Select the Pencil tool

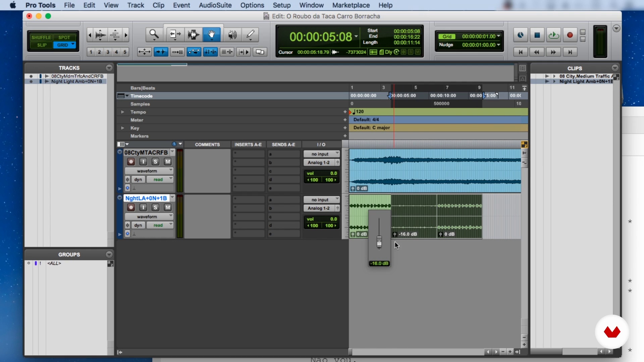250,34
